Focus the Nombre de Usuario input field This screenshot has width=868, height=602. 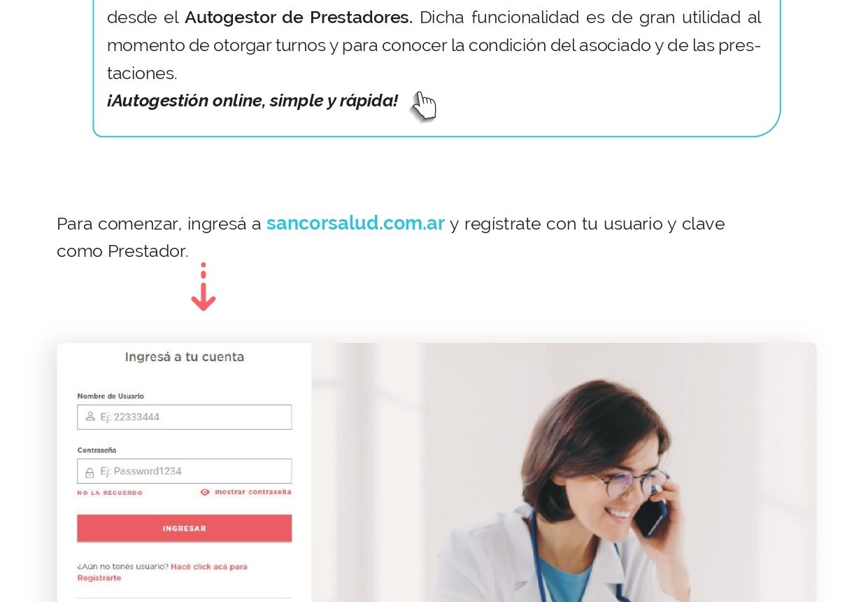click(185, 417)
